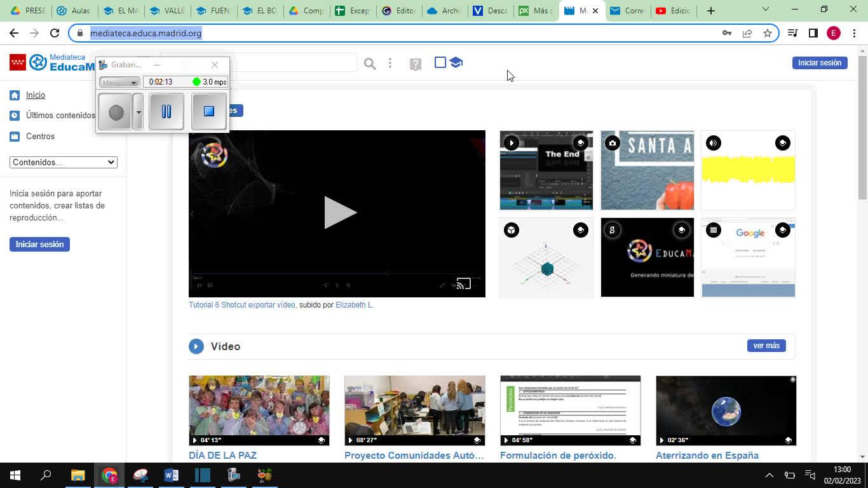The width and height of the screenshot is (868, 488).
Task: Stop the screen recording
Action: (209, 112)
